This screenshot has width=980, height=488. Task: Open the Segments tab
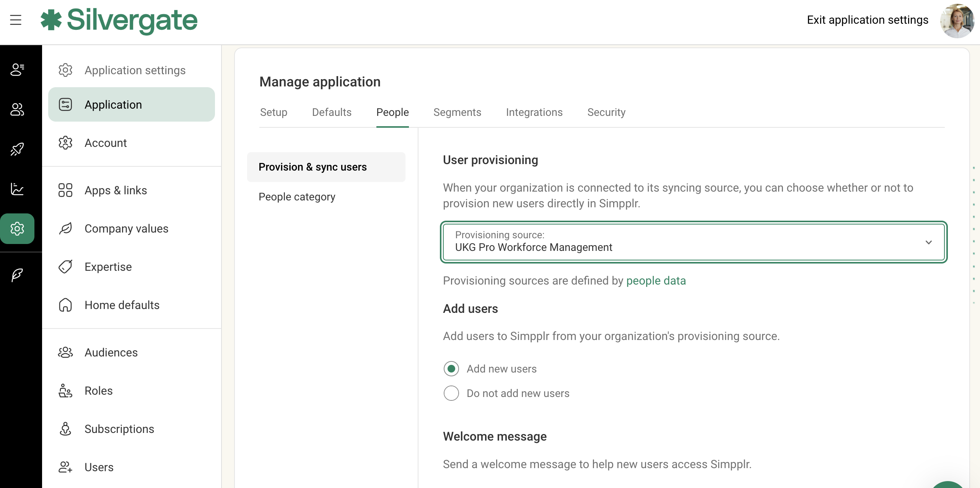pos(457,112)
